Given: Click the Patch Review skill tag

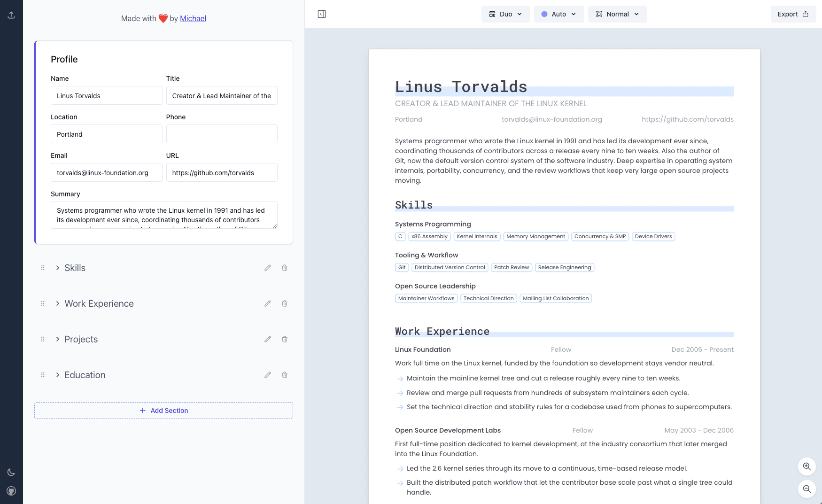Looking at the screenshot, I should [x=512, y=267].
